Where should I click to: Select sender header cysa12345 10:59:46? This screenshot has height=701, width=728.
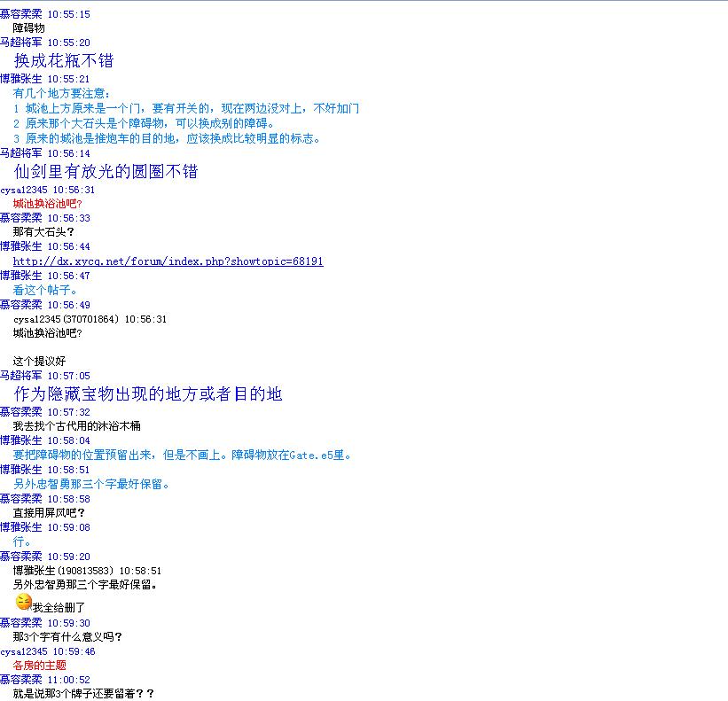[47, 651]
